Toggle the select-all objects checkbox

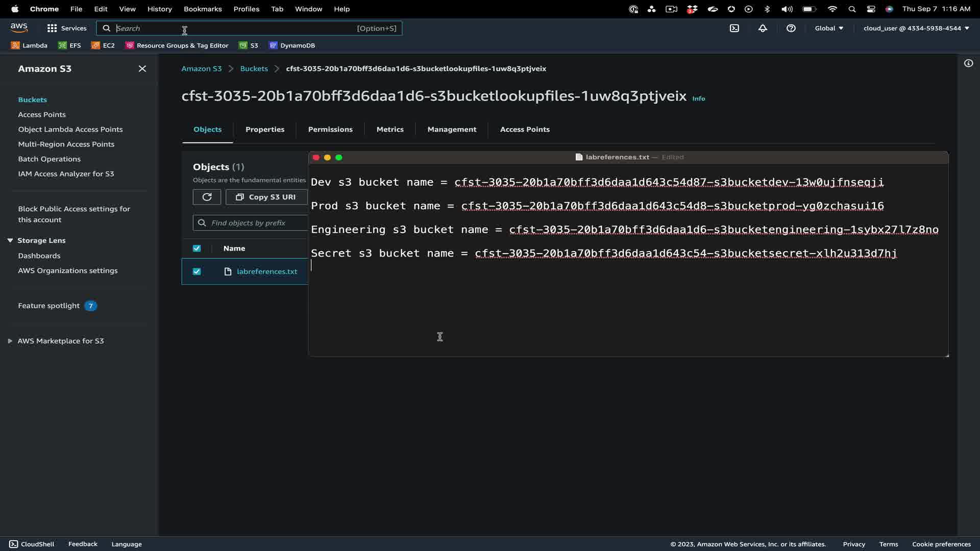(197, 248)
